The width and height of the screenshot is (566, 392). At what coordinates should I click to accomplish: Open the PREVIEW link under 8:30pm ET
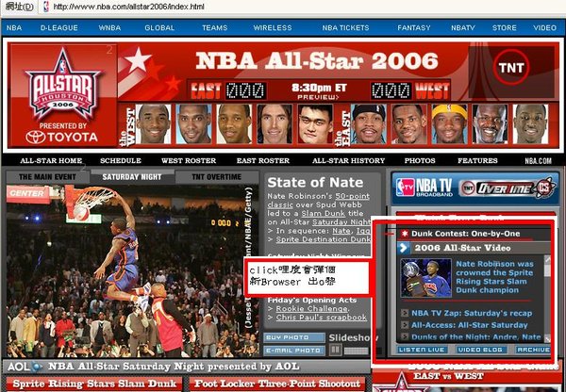(318, 97)
